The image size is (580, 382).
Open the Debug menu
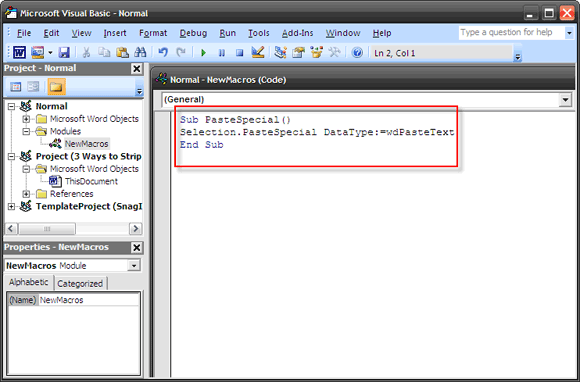pos(193,33)
